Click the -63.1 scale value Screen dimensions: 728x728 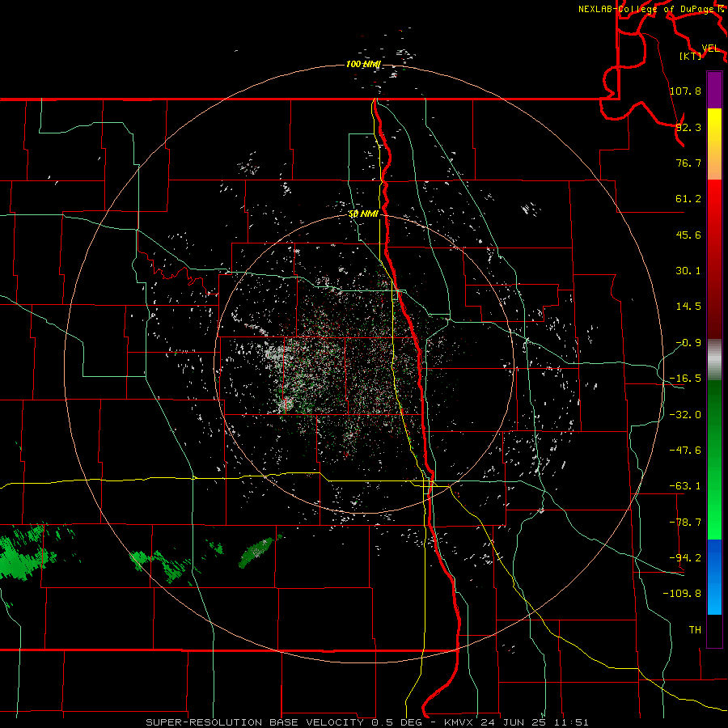pos(685,486)
